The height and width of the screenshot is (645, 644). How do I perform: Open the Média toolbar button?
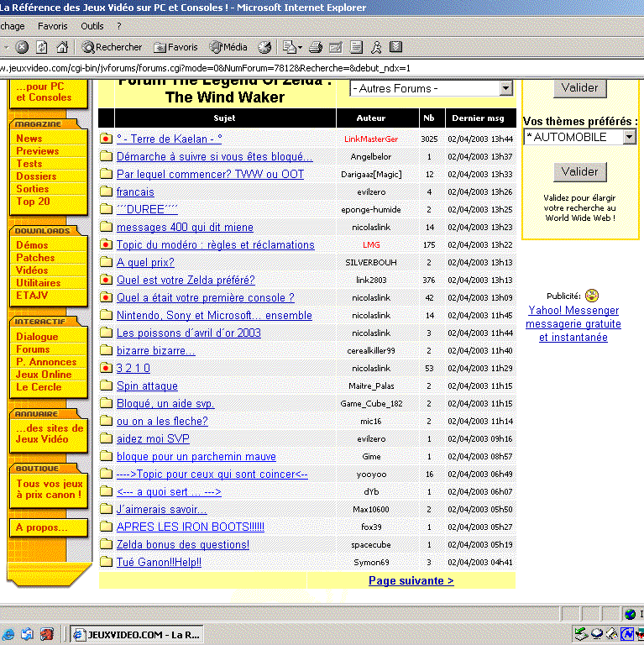(228, 47)
